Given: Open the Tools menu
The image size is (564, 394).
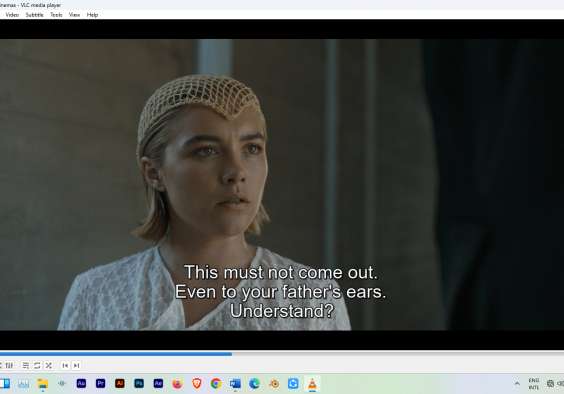Looking at the screenshot, I should 56,15.
